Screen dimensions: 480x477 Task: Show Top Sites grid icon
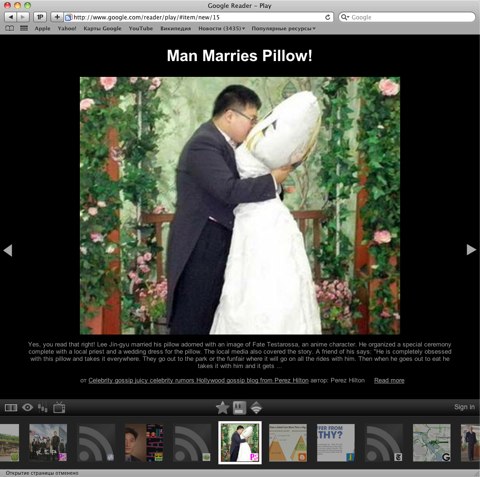24,28
